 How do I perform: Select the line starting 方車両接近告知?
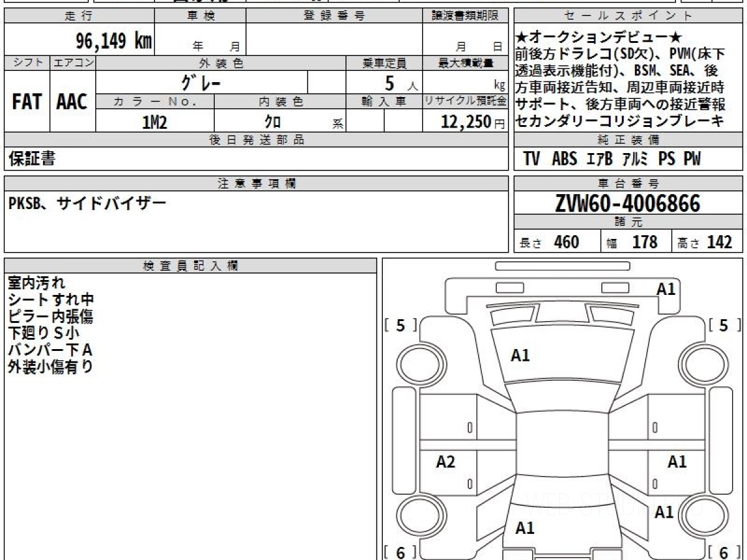click(621, 87)
